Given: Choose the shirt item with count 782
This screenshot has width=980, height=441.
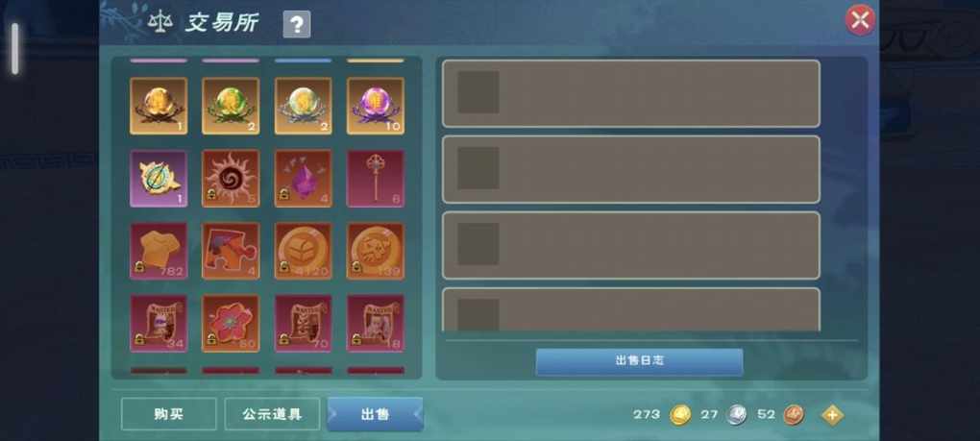Looking at the screenshot, I should pos(159,251).
